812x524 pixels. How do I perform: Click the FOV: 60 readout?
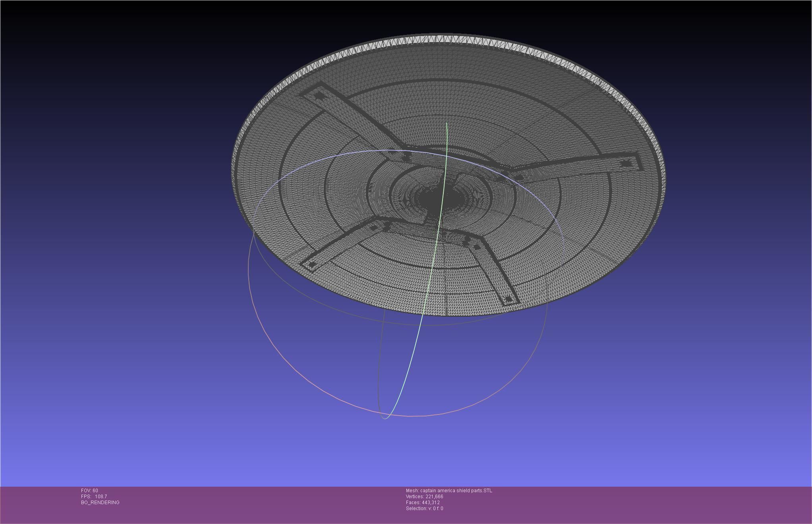click(x=89, y=491)
